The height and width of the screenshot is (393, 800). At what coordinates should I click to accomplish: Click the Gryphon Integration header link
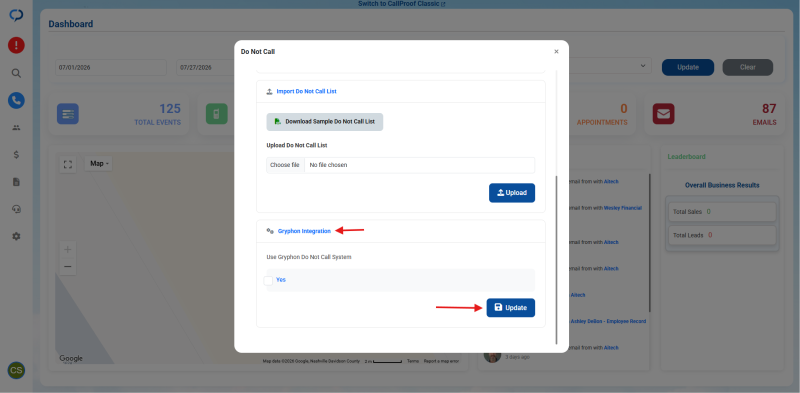304,231
